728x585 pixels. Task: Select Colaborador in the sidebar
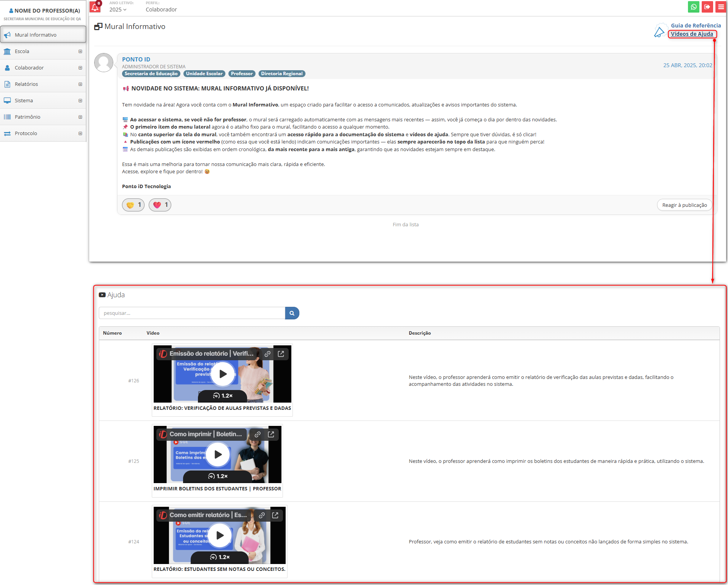pyautogui.click(x=43, y=68)
